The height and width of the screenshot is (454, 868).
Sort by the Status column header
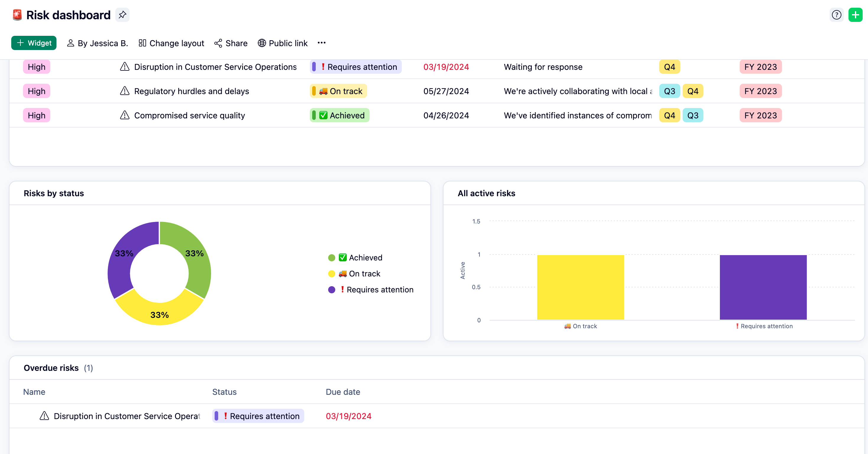(224, 392)
